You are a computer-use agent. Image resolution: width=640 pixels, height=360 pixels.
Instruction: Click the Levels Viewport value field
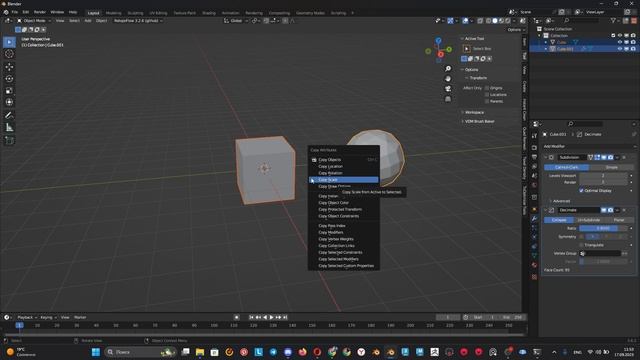coord(603,176)
